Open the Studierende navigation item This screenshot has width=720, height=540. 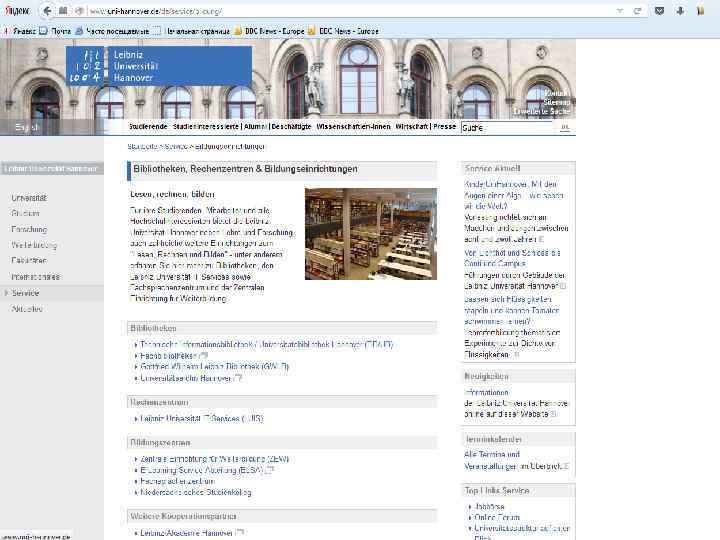[148, 126]
